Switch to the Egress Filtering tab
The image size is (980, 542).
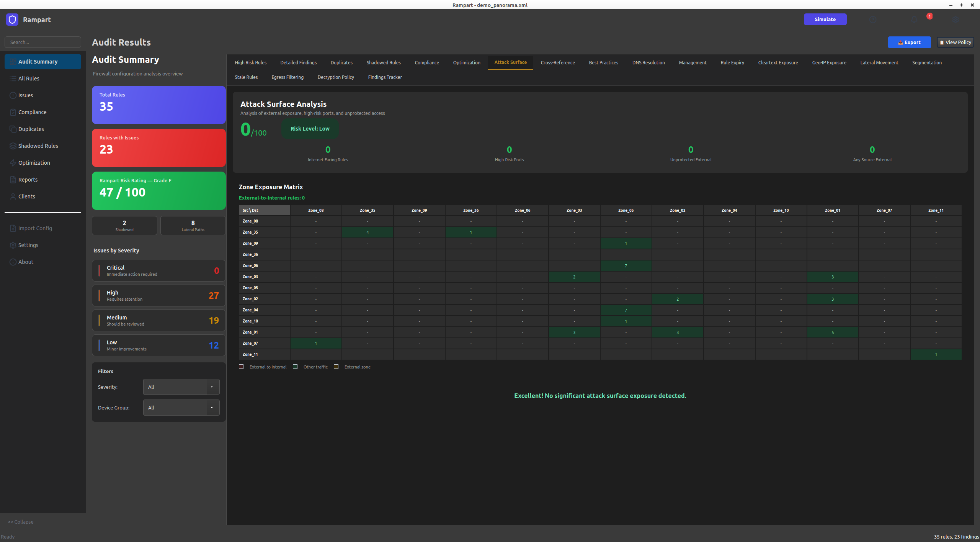coord(287,77)
